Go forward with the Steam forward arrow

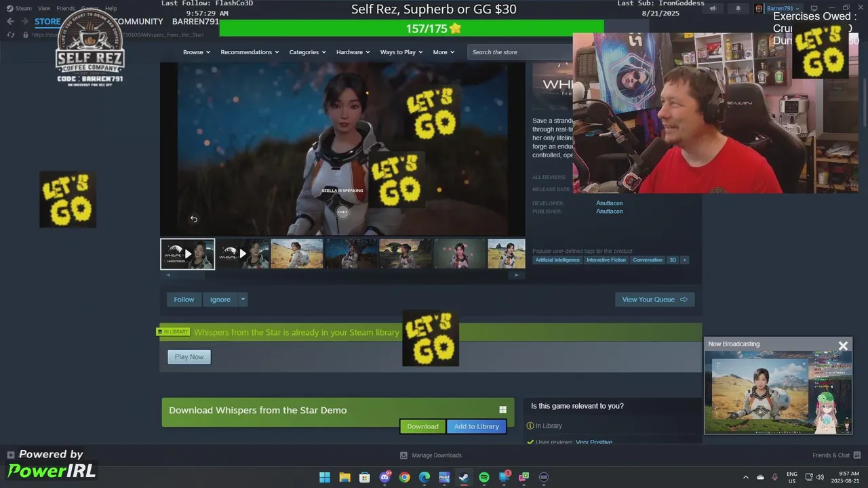pos(25,21)
